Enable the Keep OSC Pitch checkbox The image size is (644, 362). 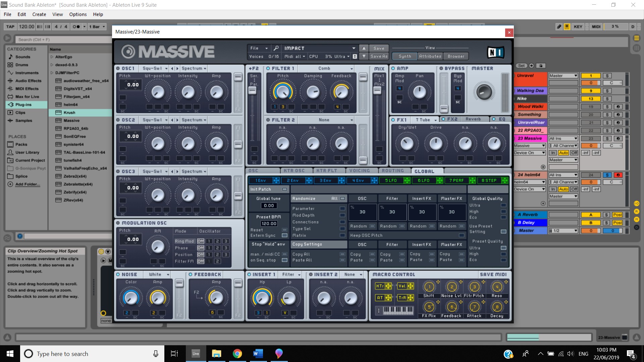point(462,235)
